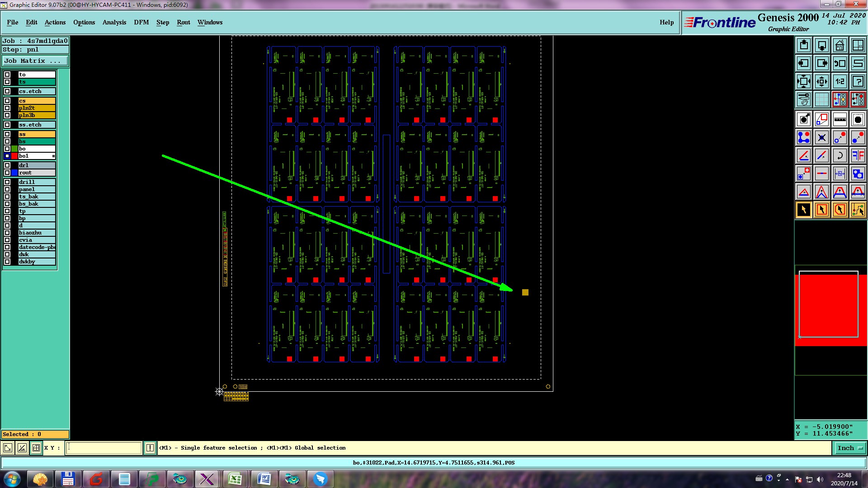Click expand marker on bo1 layer
Image resolution: width=868 pixels, height=488 pixels.
pyautogui.click(x=53, y=156)
